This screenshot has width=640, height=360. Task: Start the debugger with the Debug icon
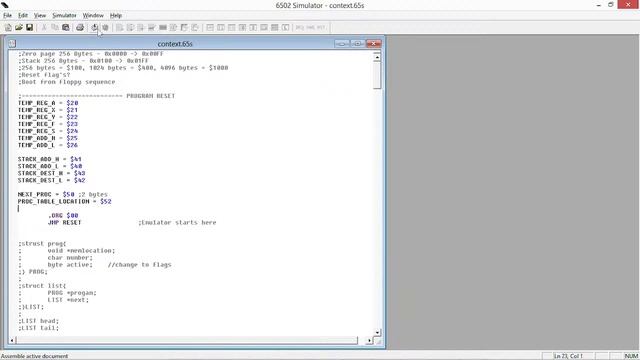[105, 27]
